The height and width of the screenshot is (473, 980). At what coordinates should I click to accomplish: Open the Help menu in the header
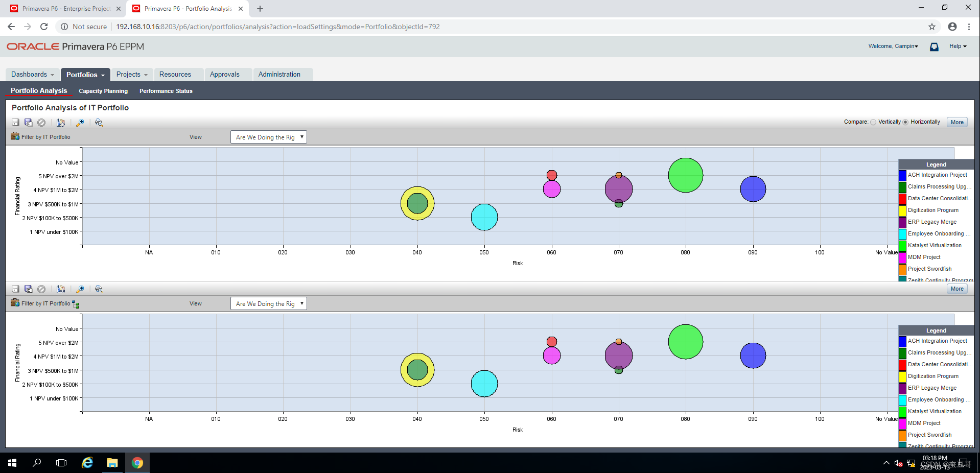958,46
